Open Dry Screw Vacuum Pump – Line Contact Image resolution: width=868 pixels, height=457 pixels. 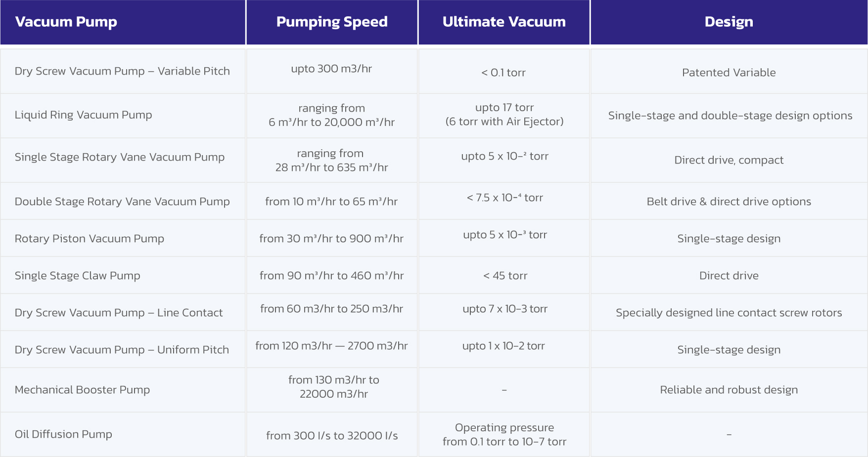click(119, 313)
